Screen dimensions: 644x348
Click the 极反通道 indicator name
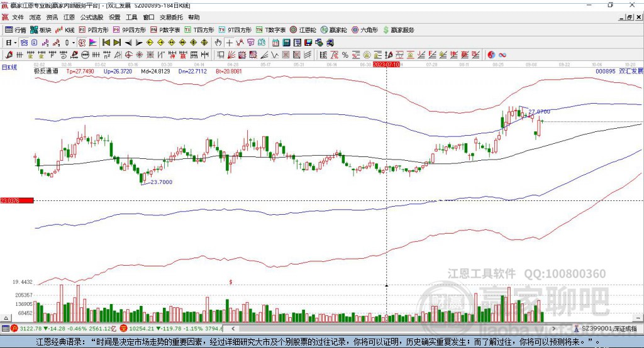46,71
